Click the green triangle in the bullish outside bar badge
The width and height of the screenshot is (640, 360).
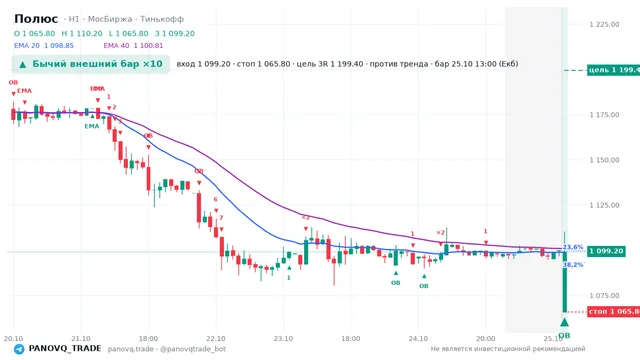[x=23, y=64]
